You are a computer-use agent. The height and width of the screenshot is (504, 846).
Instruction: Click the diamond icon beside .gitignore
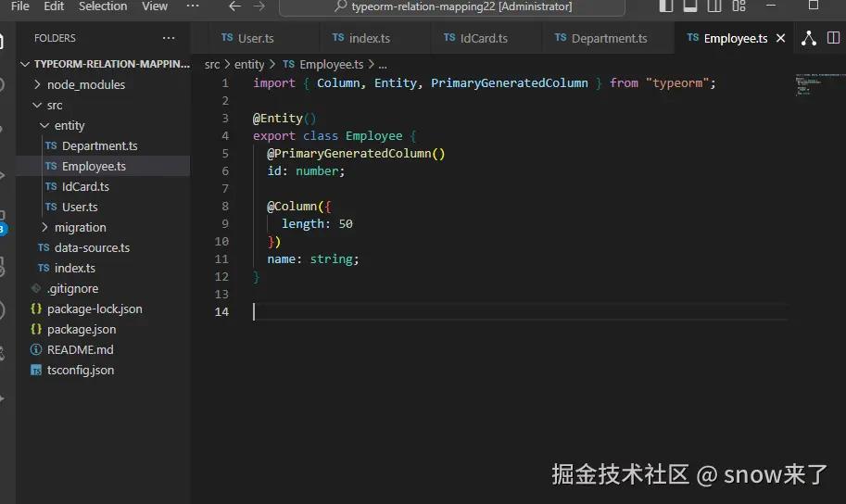(36, 289)
